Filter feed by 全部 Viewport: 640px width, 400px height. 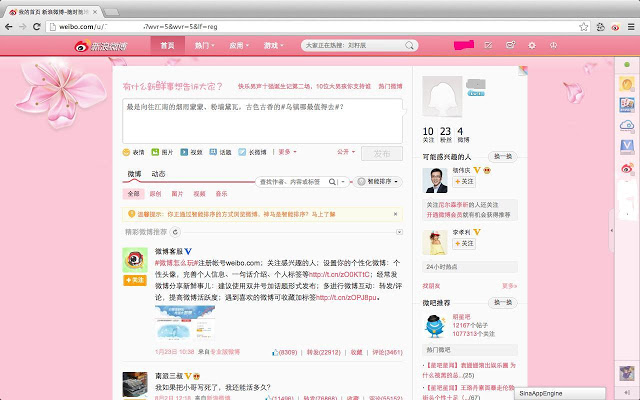pos(133,194)
